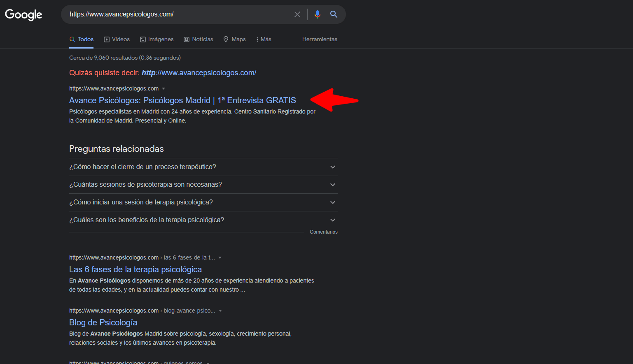Viewport: 633px width, 364px height.
Task: Click URL breadcrumb ending in blog-avance-psico...
Action: [x=142, y=311]
